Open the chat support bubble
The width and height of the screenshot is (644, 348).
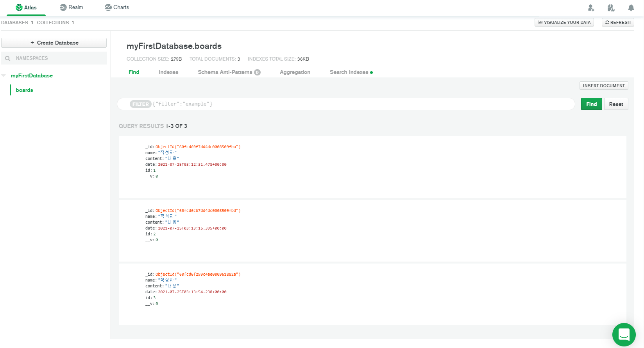tap(624, 334)
